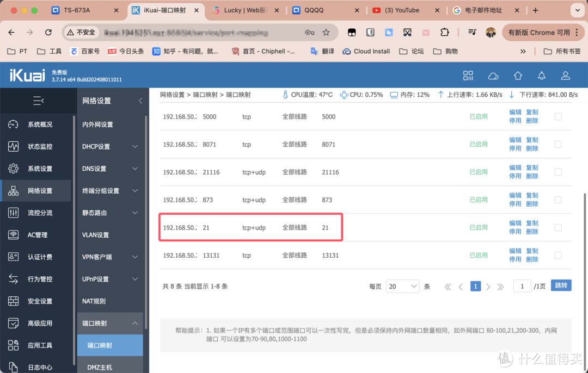
Task: Click the upgrade arrow icon in header
Action: pos(518,76)
